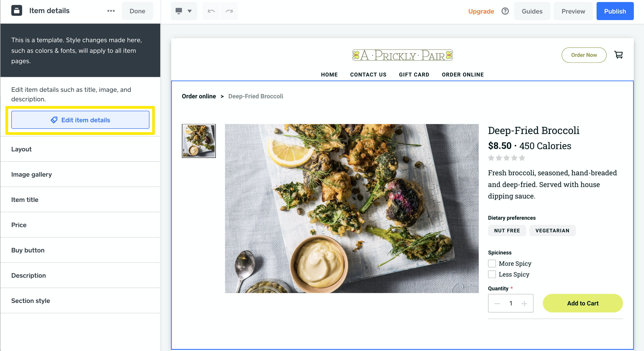Redo the last change
The height and width of the screenshot is (351, 644).
[229, 11]
